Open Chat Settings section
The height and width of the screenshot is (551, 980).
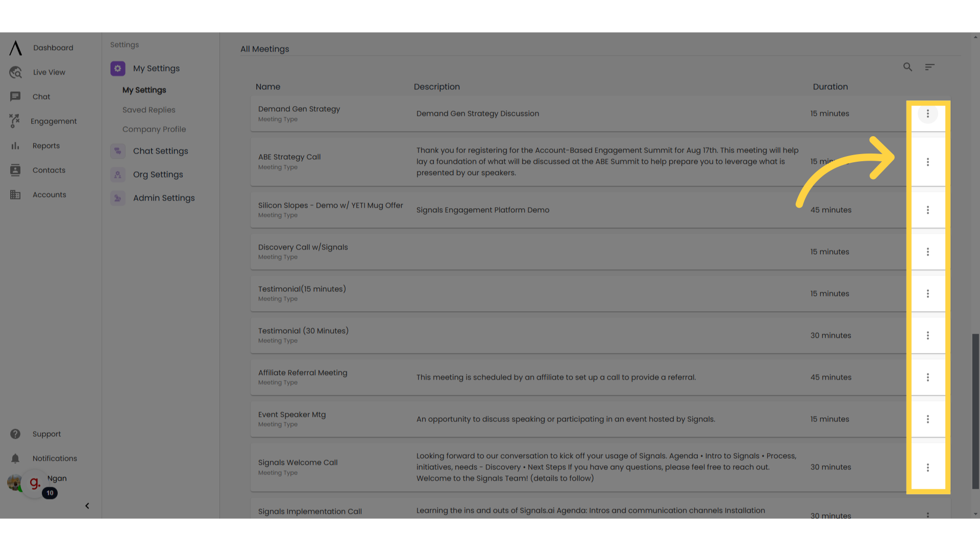coord(160,151)
